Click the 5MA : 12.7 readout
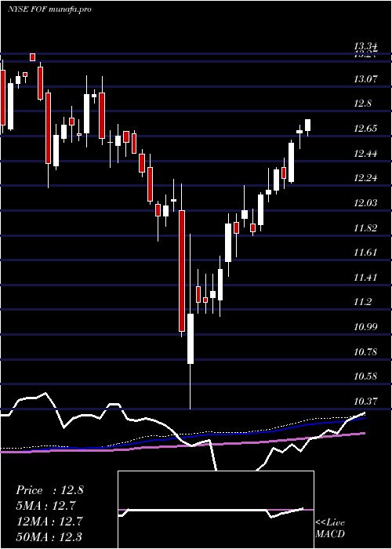The height and width of the screenshot is (549, 392). [x=46, y=506]
